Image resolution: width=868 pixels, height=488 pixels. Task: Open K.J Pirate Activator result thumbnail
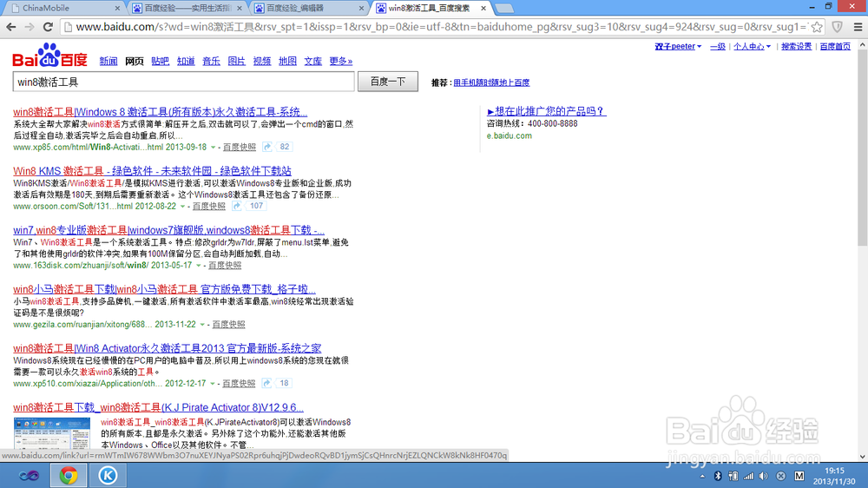(52, 433)
